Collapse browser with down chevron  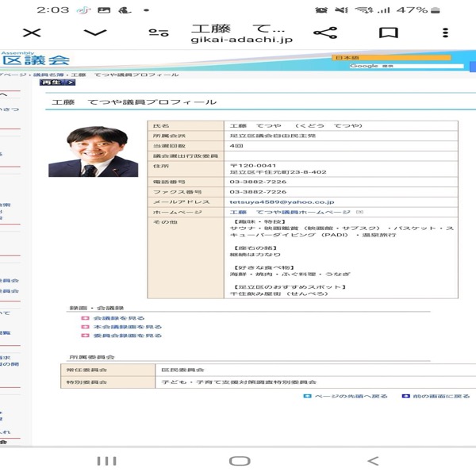tap(95, 33)
